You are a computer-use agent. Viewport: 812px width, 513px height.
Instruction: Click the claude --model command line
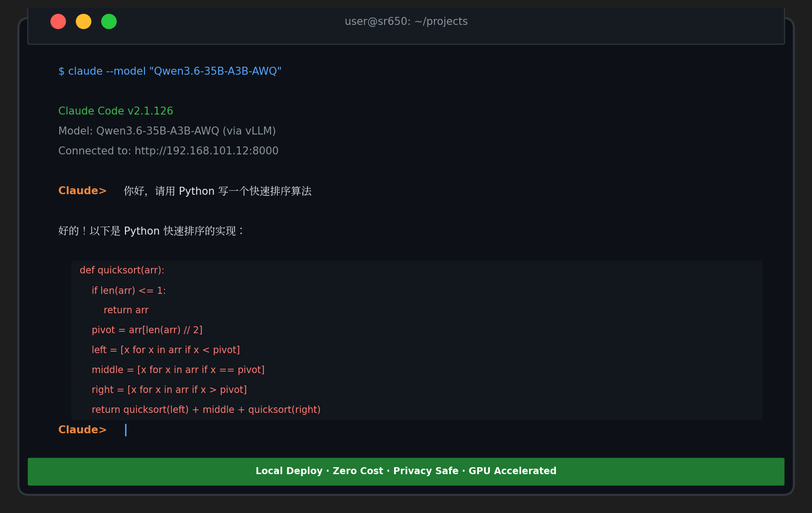[170, 71]
